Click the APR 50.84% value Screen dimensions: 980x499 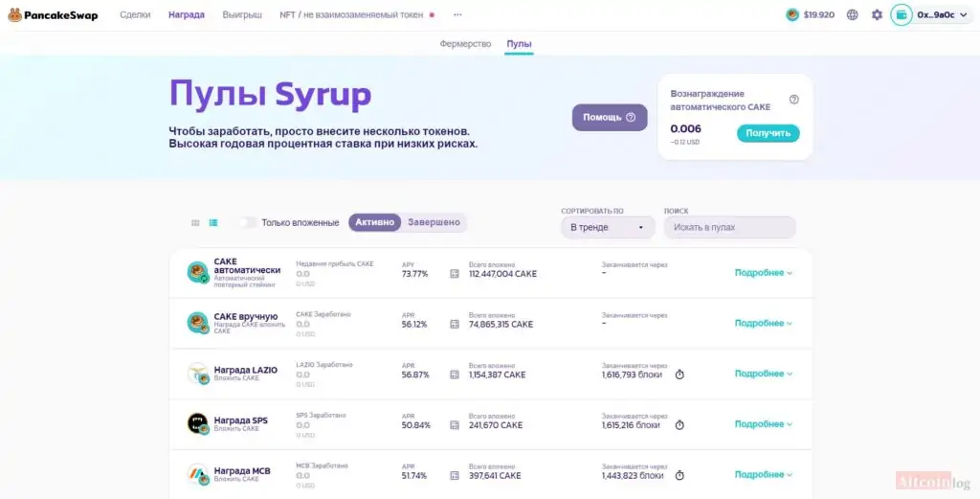415,425
